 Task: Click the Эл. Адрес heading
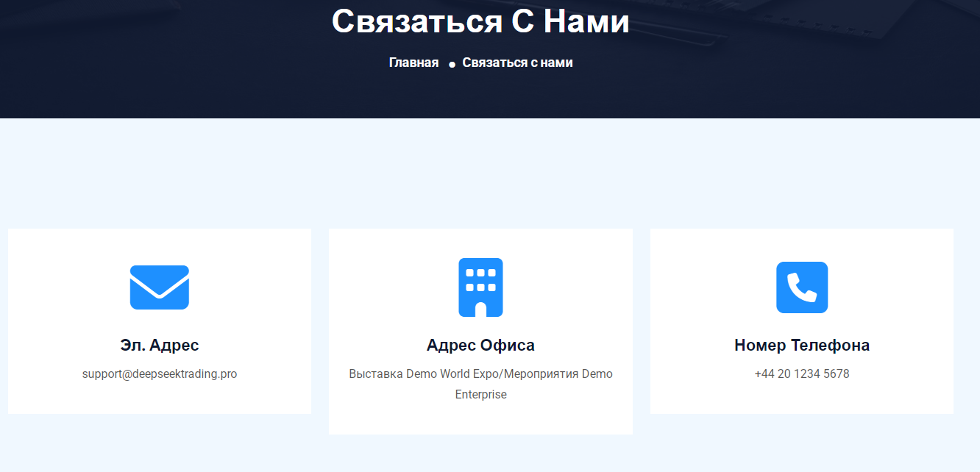[x=160, y=345]
